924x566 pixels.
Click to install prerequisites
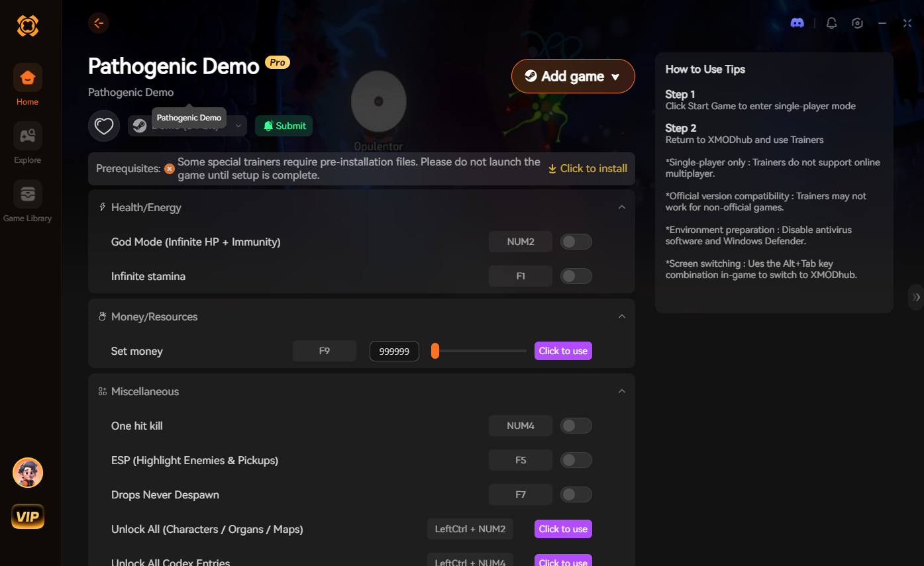(x=588, y=169)
